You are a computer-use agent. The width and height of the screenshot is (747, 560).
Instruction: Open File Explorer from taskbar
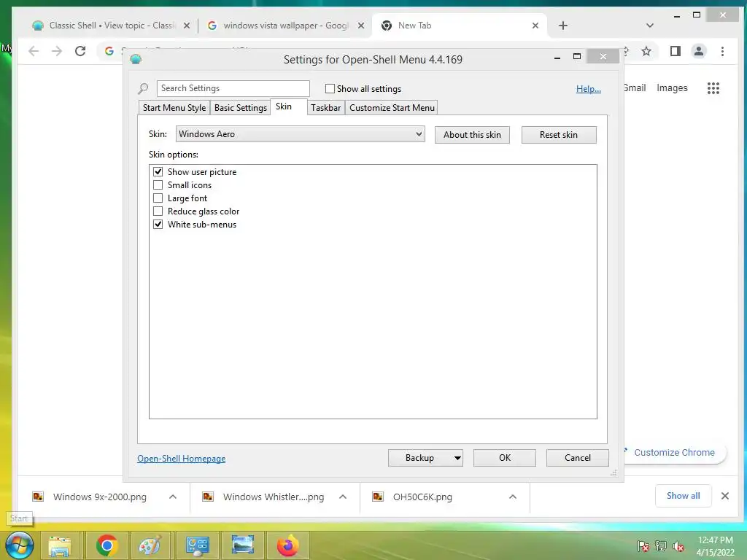coord(60,545)
